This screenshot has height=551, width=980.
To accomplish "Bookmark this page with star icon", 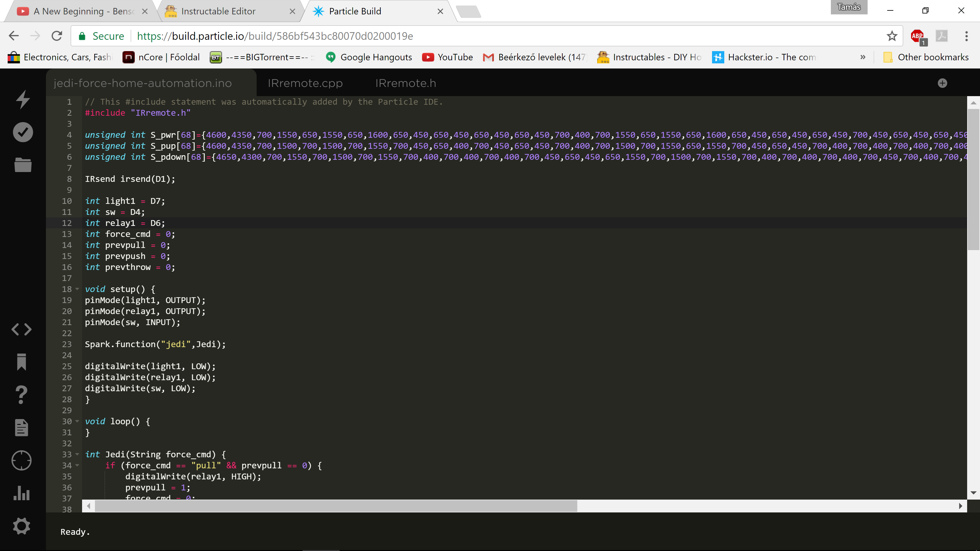I will pos(892,36).
